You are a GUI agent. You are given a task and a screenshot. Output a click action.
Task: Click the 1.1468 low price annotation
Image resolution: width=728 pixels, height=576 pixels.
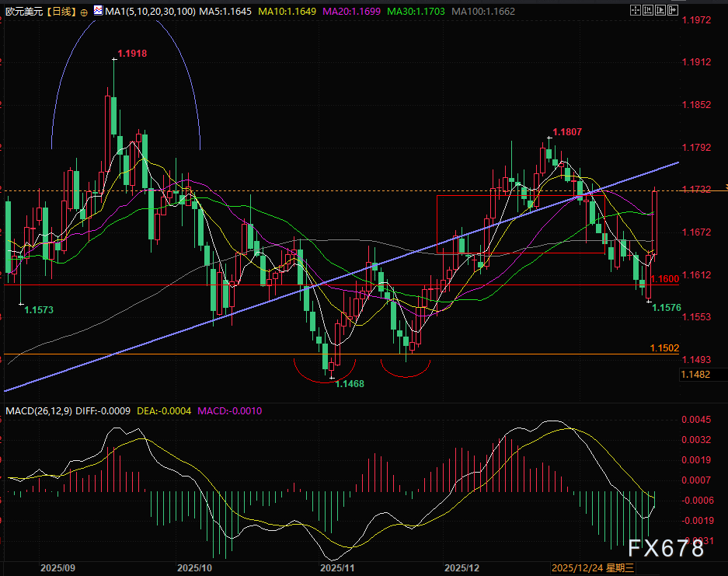(x=350, y=383)
